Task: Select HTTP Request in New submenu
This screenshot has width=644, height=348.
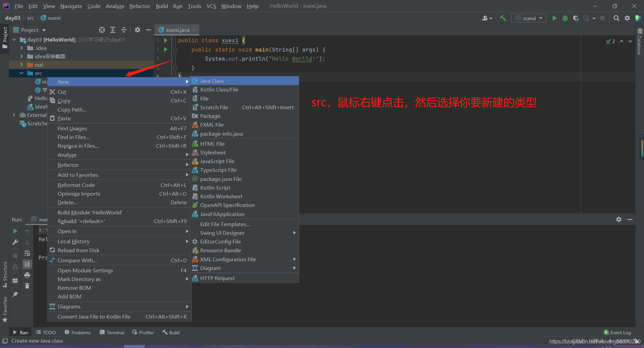Action: click(245, 278)
